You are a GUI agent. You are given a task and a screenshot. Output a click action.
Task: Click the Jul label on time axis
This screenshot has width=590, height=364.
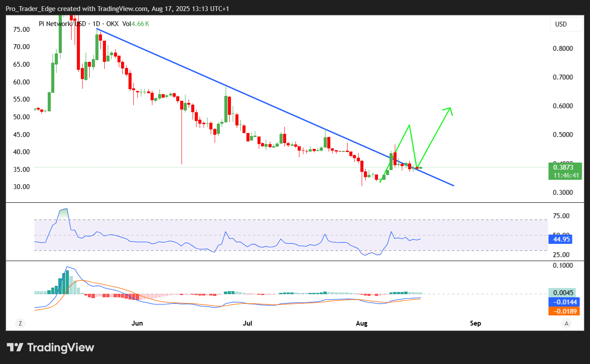[248, 323]
